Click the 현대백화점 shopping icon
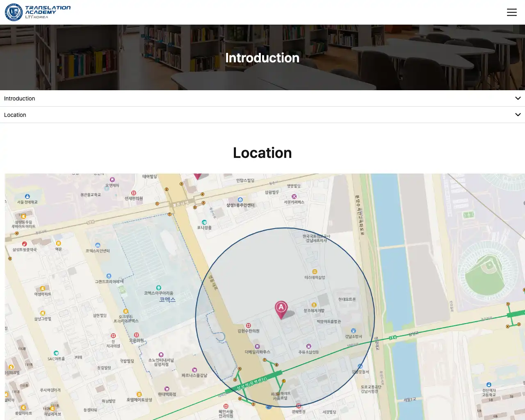525x420 pixels. pyautogui.click(x=167, y=389)
